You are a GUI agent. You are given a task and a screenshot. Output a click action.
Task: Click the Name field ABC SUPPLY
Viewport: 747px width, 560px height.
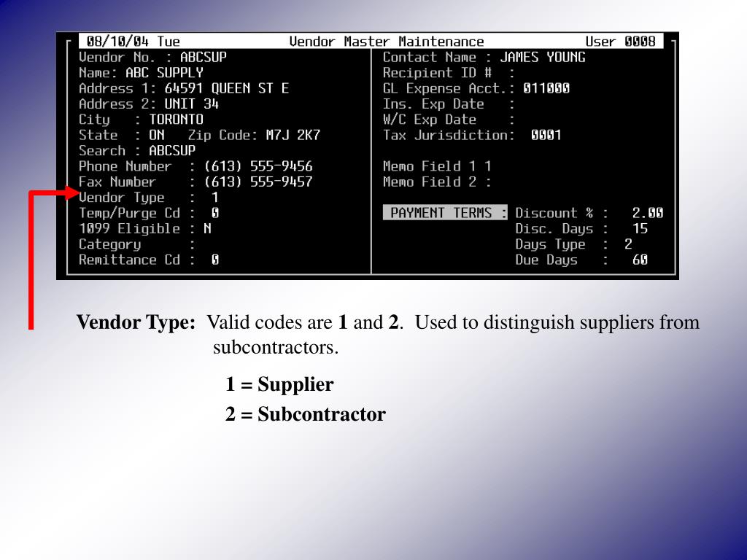click(x=164, y=73)
